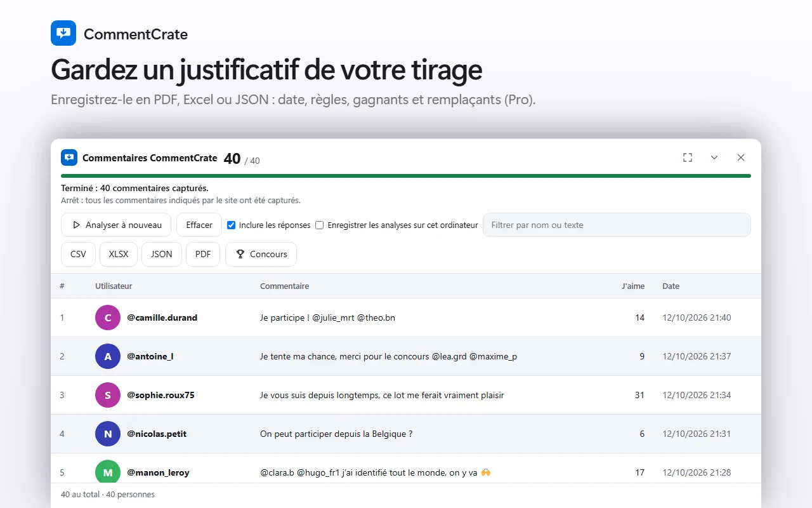Screen dimensions: 812x508
Task: Export comments as JSON
Action: [x=162, y=254]
